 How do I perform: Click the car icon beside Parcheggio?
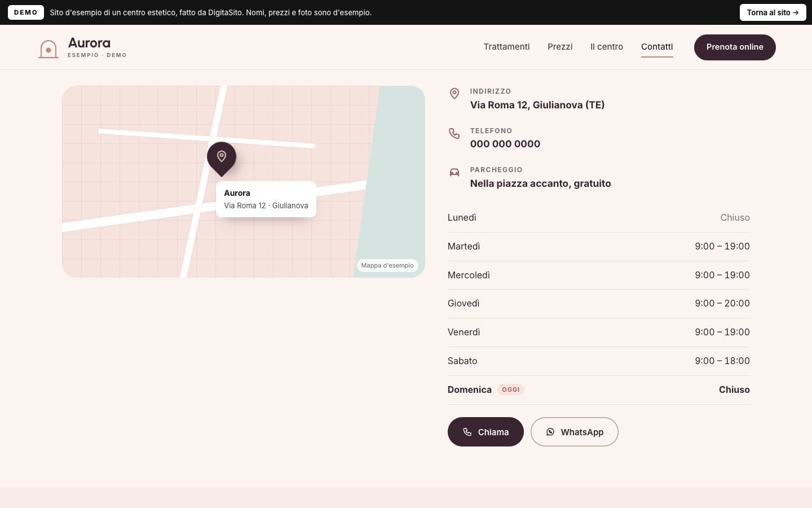[454, 172]
